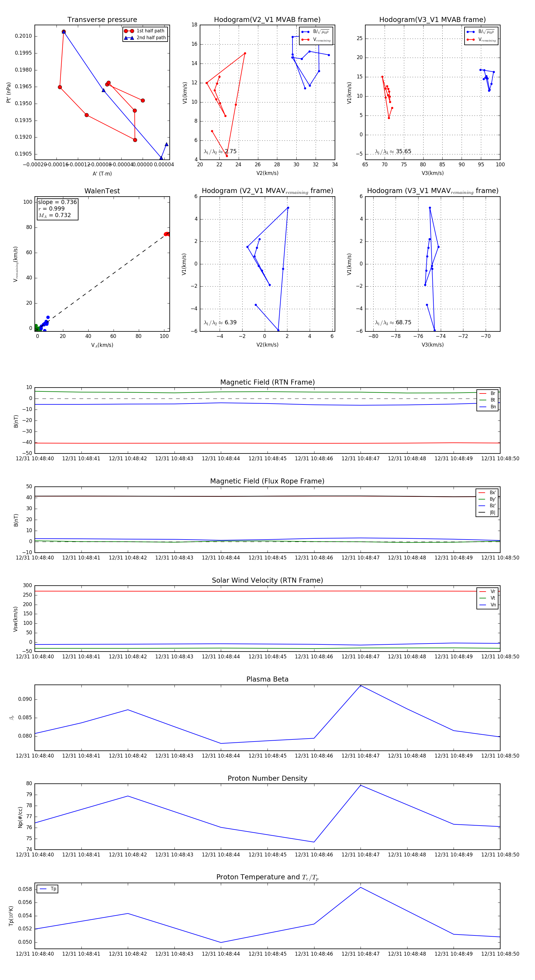Viewport: 535px width, 980px height.
Task: Select the "Tp" legend entry
Action: (x=48, y=889)
